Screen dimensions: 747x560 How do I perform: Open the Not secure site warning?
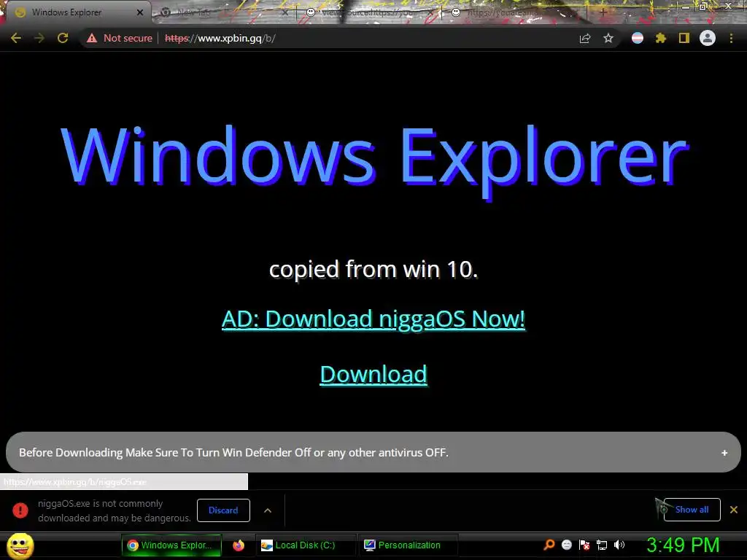pos(119,38)
